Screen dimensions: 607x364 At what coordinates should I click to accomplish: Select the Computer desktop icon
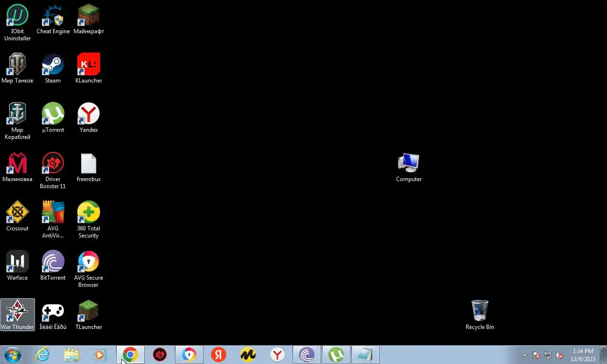[409, 167]
